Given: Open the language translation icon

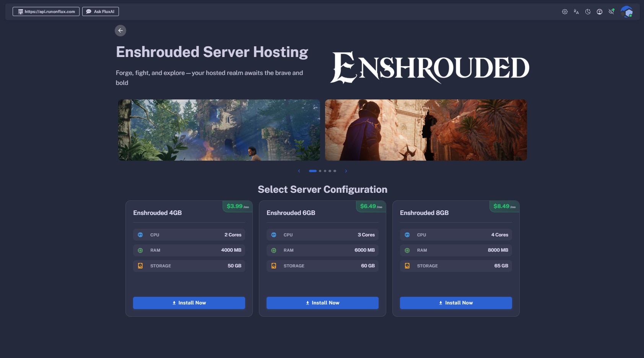Looking at the screenshot, I should (x=576, y=12).
